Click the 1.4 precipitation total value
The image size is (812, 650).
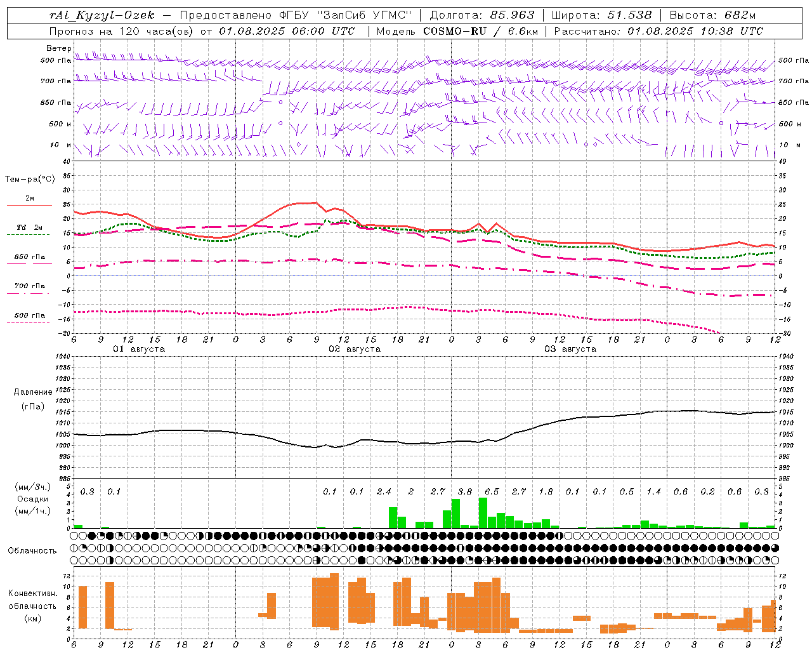click(x=653, y=492)
